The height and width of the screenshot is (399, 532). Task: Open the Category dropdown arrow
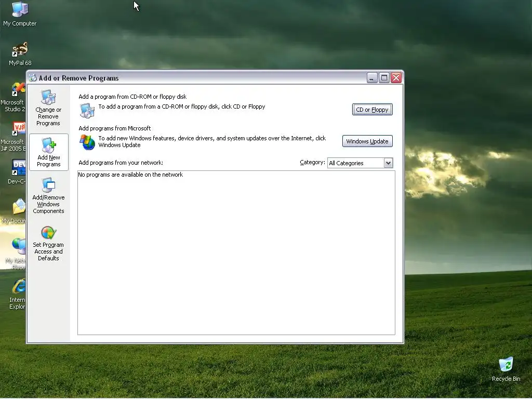(x=388, y=163)
